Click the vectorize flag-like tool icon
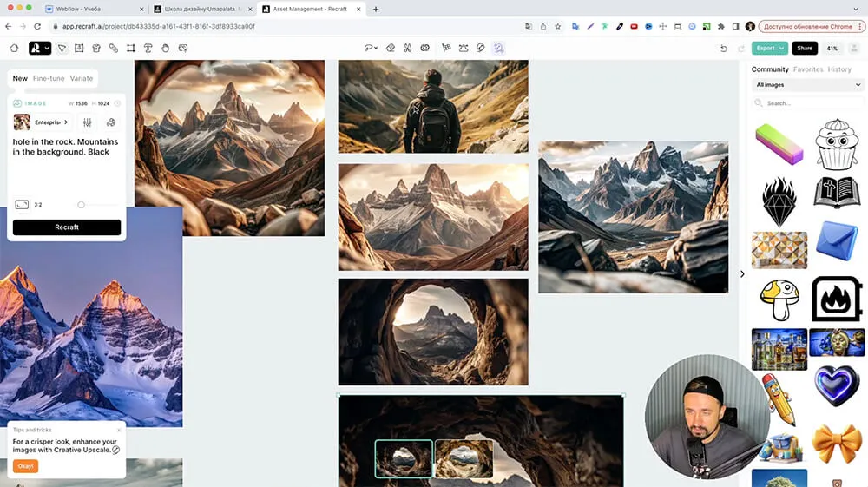 tap(446, 48)
